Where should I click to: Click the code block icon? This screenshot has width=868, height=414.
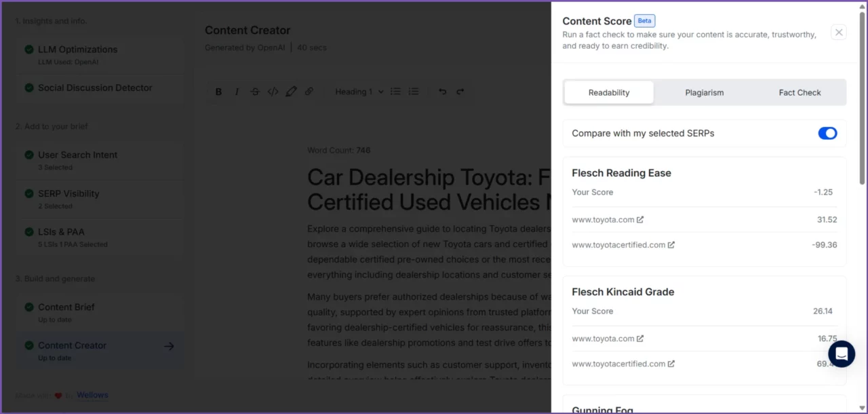(273, 92)
